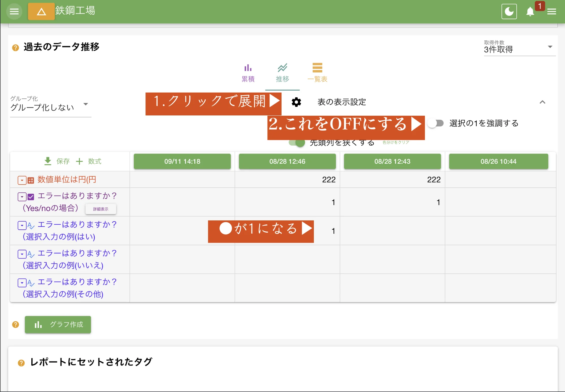
Task: Toggle 選択の1を強調する switch
Action: click(x=435, y=123)
